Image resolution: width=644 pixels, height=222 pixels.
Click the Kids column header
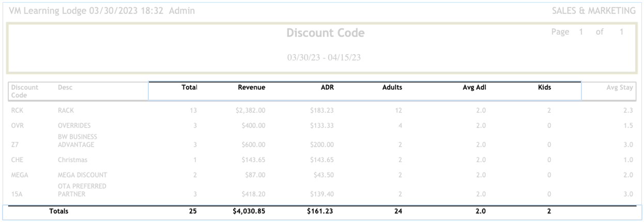click(544, 88)
